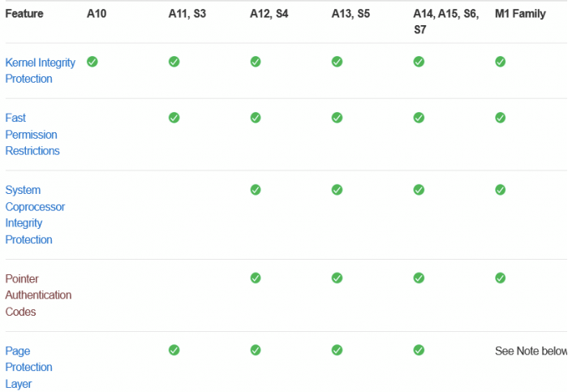Image resolution: width=568 pixels, height=392 pixels.
Task: Click the 'See Note below' text
Action: click(531, 351)
